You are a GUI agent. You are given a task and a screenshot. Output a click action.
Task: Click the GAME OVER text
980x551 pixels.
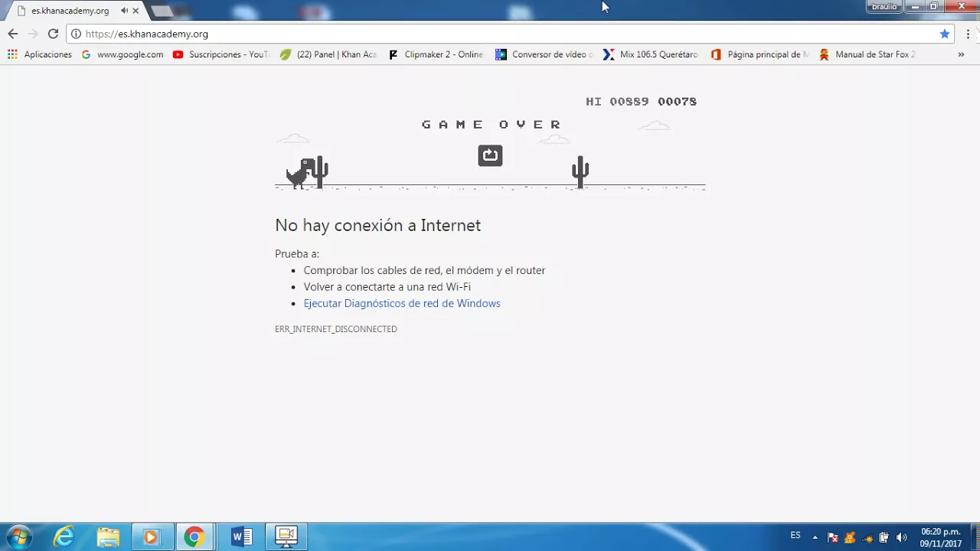492,124
